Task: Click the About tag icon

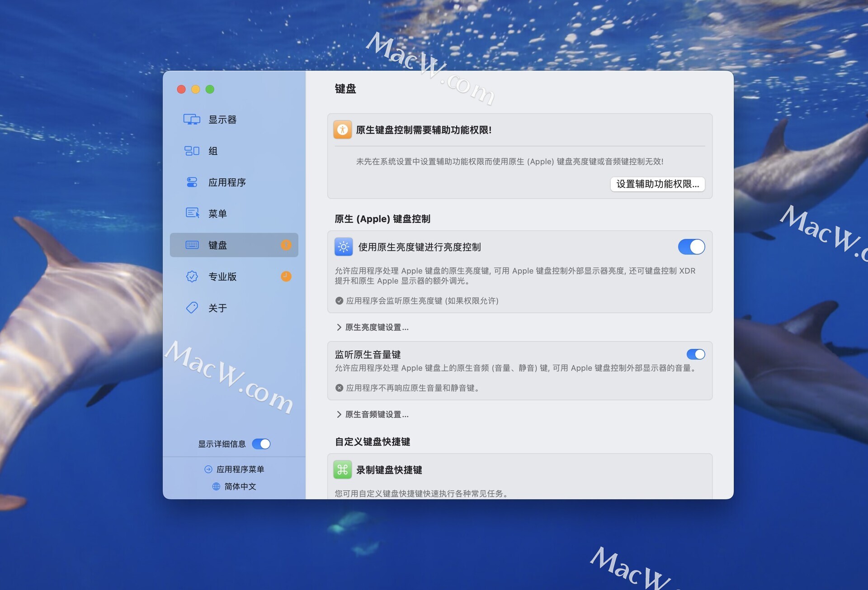Action: pos(192,308)
